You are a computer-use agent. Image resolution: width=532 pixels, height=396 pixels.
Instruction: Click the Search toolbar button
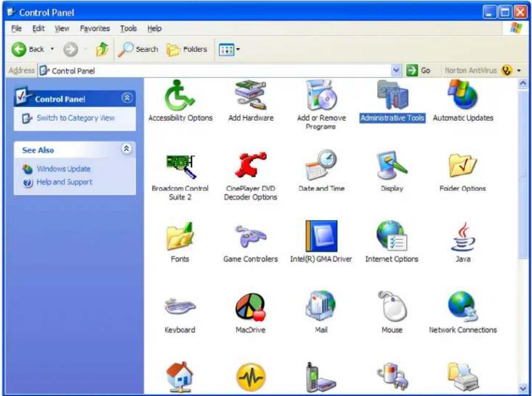(138, 49)
